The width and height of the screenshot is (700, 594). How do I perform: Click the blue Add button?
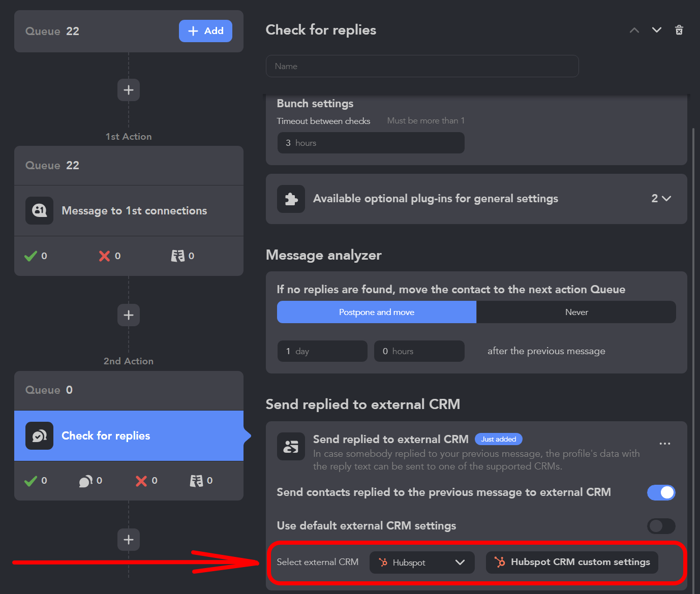pos(205,31)
